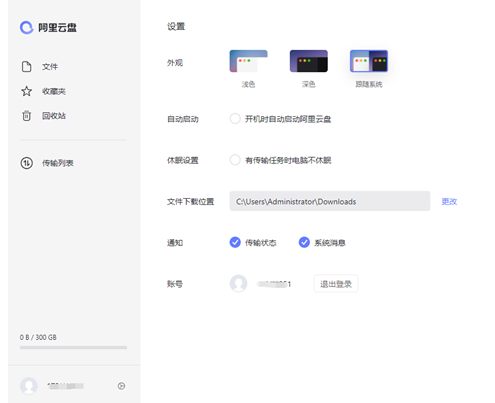Click the blurred username at sidebar bottom
This screenshot has width=495, height=403.
coord(65,386)
